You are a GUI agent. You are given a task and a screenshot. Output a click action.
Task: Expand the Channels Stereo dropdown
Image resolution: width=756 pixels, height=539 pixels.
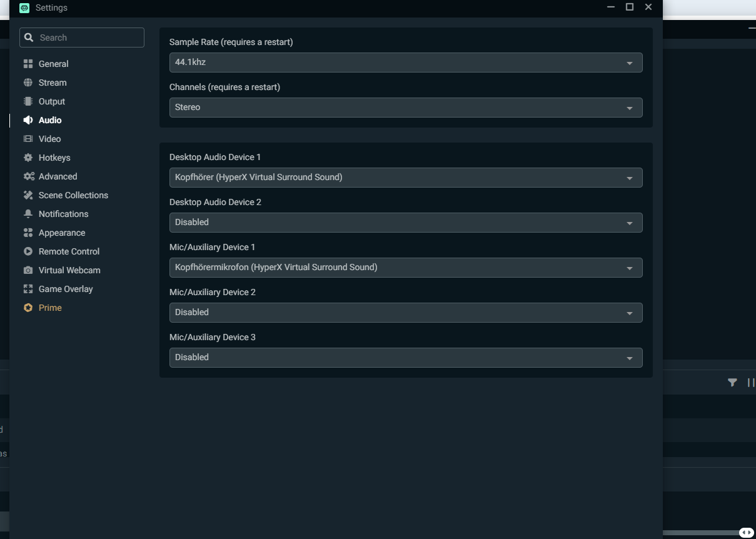(405, 108)
